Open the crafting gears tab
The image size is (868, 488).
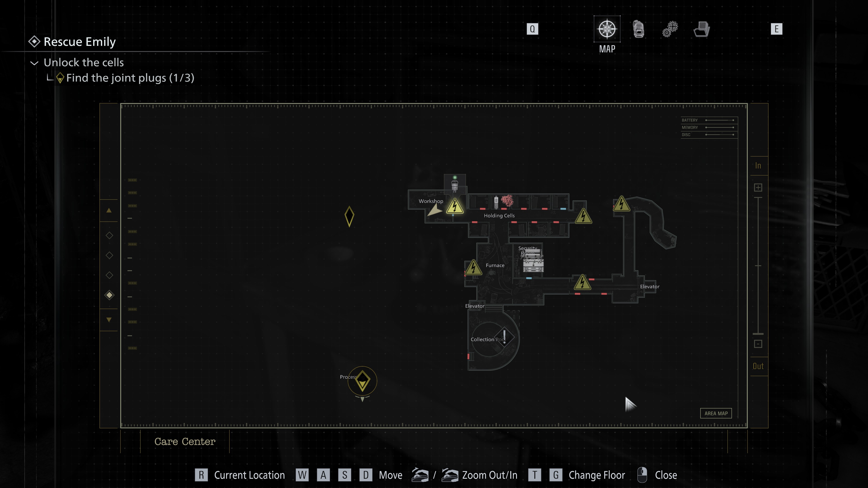click(670, 29)
